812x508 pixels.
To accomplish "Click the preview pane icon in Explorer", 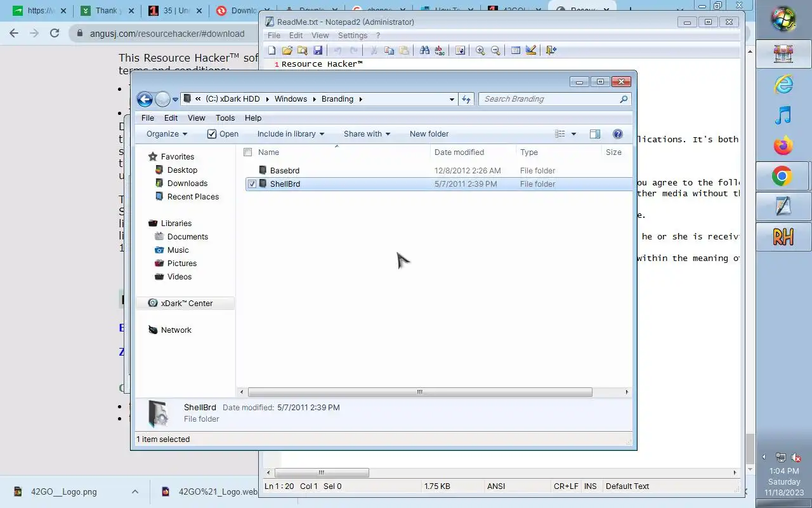I will [594, 134].
